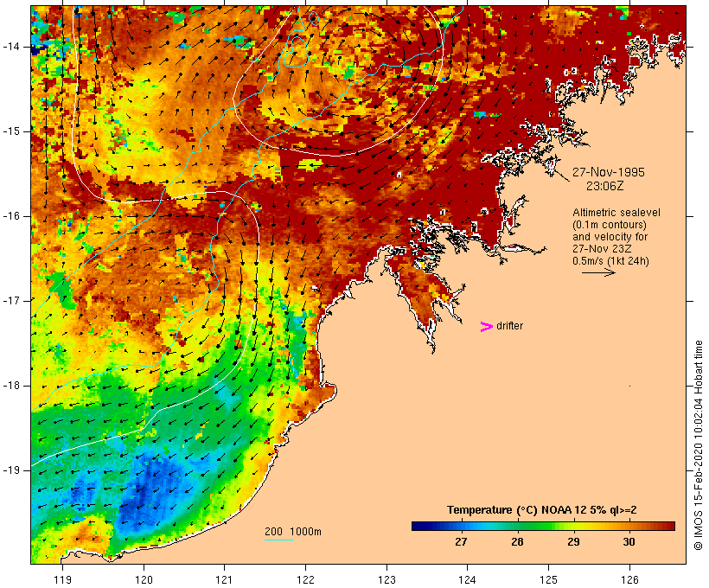Click the 119 longitude axis label
The width and height of the screenshot is (709, 588).
pyautogui.click(x=62, y=579)
